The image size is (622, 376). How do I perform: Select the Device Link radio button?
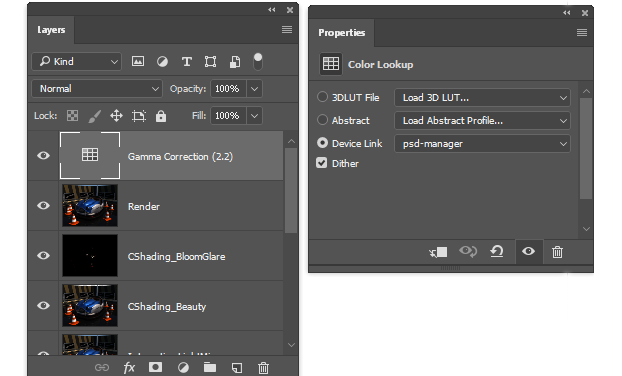click(x=322, y=143)
